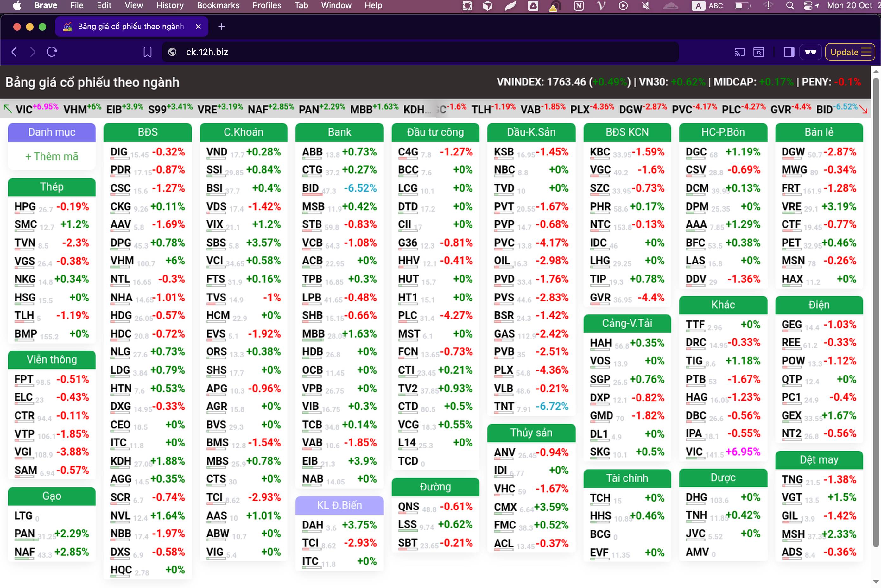Click the browser reload icon
The width and height of the screenshot is (881, 588).
pos(52,52)
